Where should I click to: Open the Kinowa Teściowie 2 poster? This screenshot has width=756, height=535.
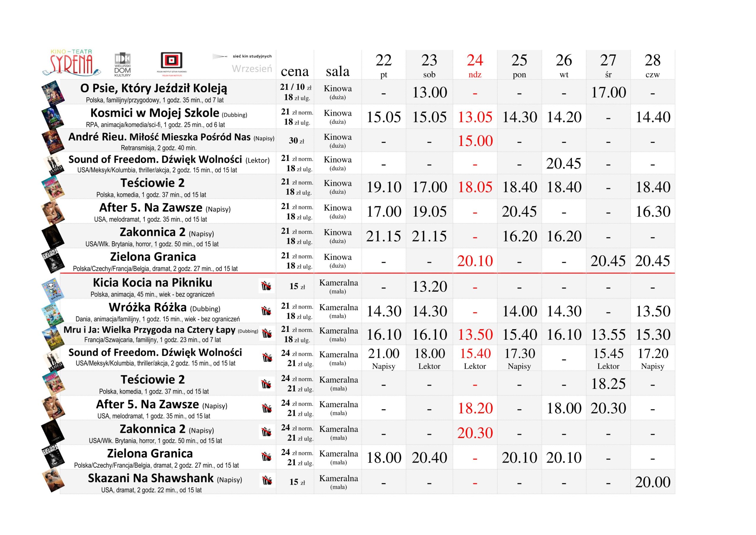click(x=53, y=188)
